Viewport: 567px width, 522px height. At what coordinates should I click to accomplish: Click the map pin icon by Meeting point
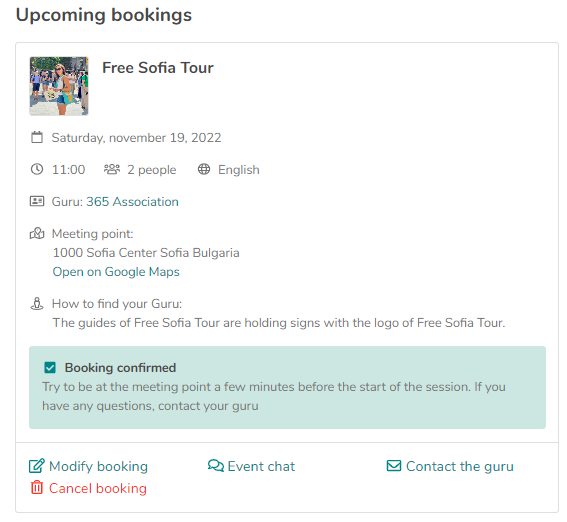[x=37, y=233]
